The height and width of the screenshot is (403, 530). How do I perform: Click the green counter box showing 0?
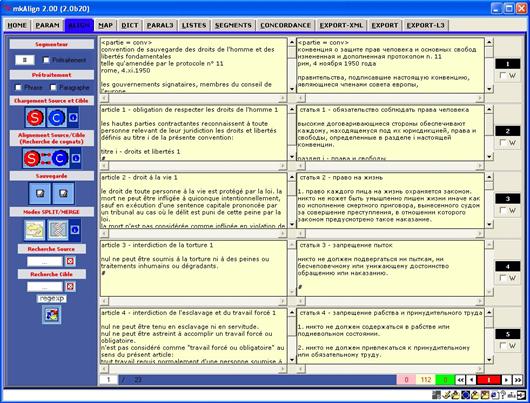click(x=445, y=380)
